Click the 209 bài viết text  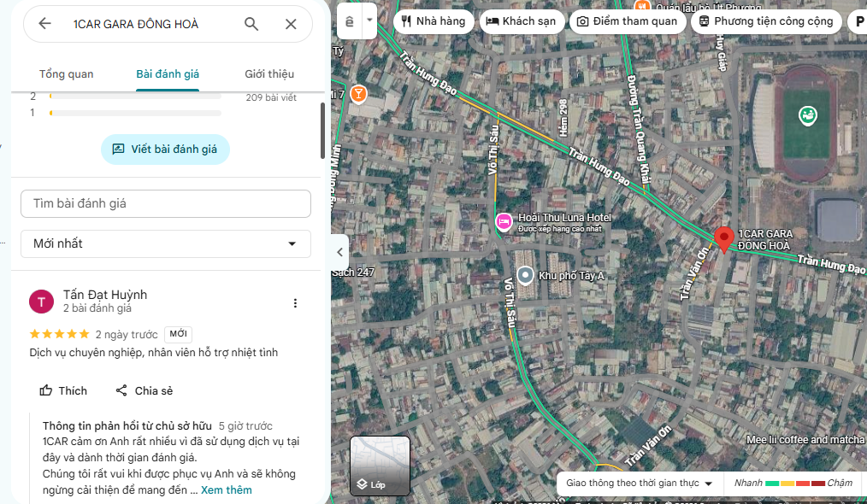pyautogui.click(x=271, y=97)
